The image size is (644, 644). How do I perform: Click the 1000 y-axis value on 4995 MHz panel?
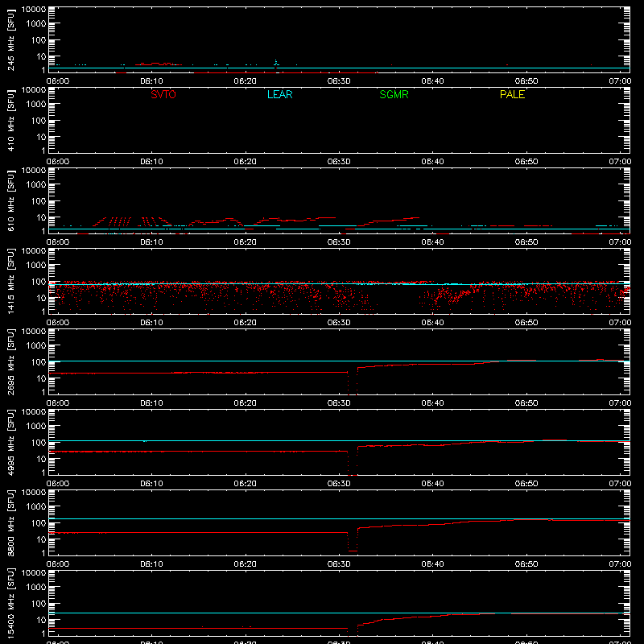click(36, 427)
